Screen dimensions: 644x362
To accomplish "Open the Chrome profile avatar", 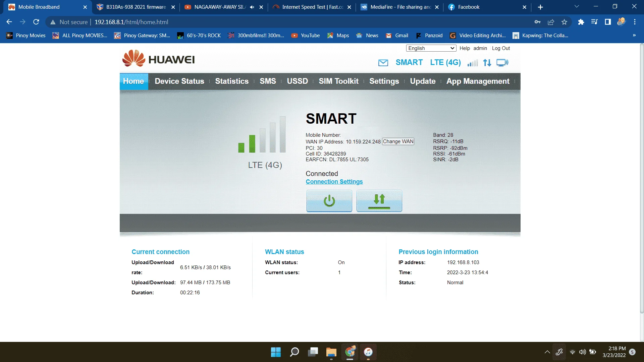I will [x=621, y=22].
